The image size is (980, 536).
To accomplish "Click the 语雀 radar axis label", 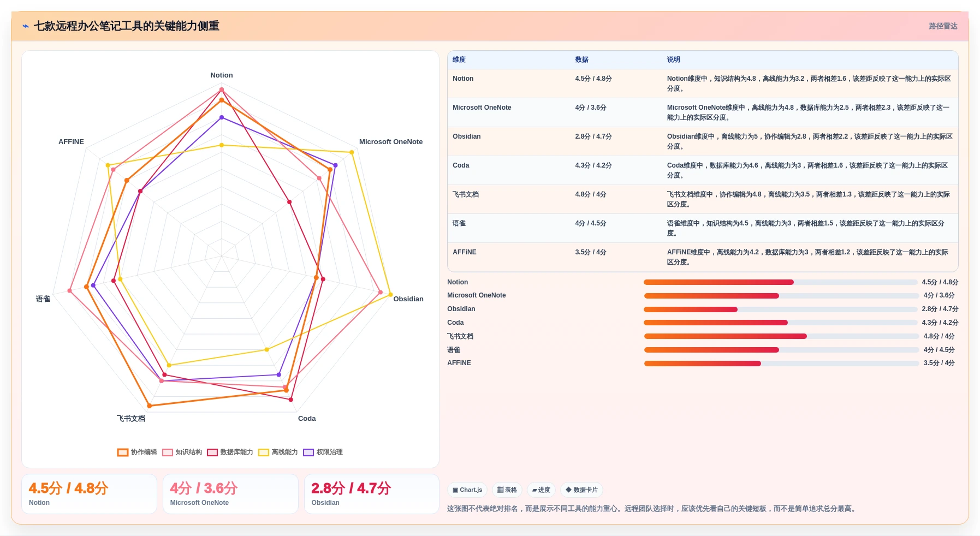I will coord(43,299).
